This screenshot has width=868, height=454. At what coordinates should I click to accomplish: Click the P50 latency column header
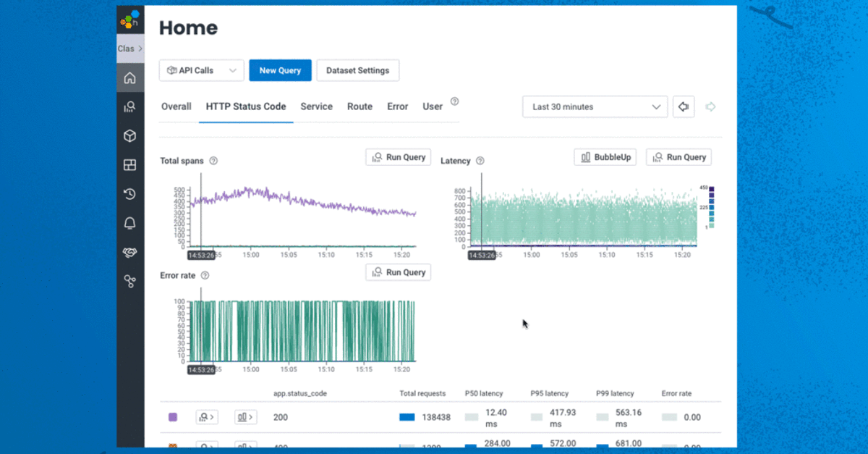484,393
